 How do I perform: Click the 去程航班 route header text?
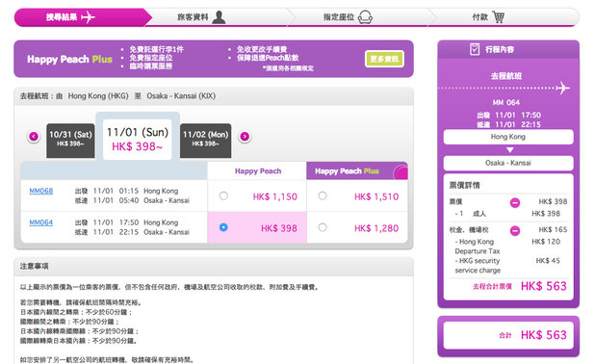[117, 96]
